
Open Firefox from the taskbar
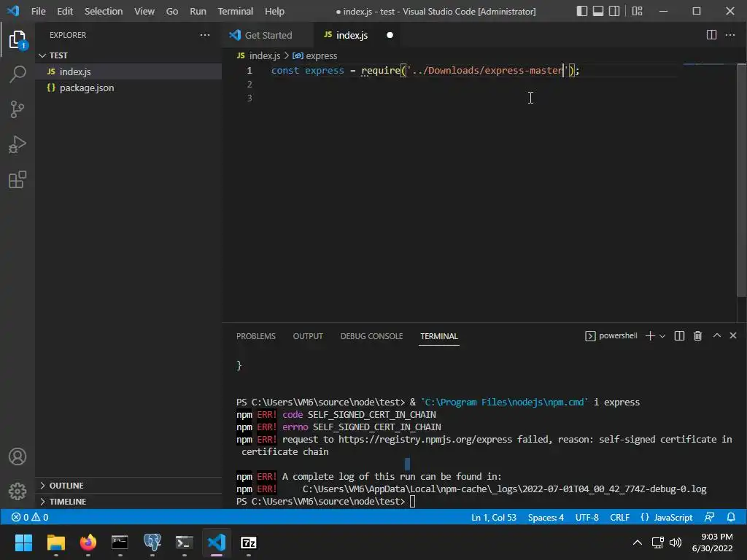pos(88,542)
